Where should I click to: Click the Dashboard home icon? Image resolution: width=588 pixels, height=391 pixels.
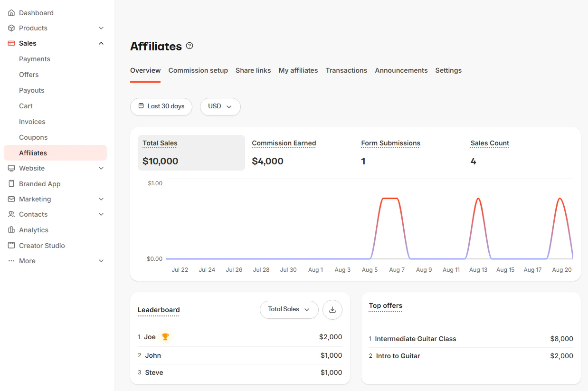pos(11,12)
